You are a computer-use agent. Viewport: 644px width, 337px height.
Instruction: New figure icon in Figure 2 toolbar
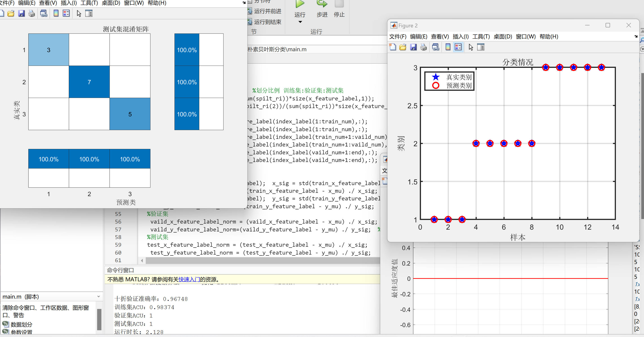click(x=393, y=47)
